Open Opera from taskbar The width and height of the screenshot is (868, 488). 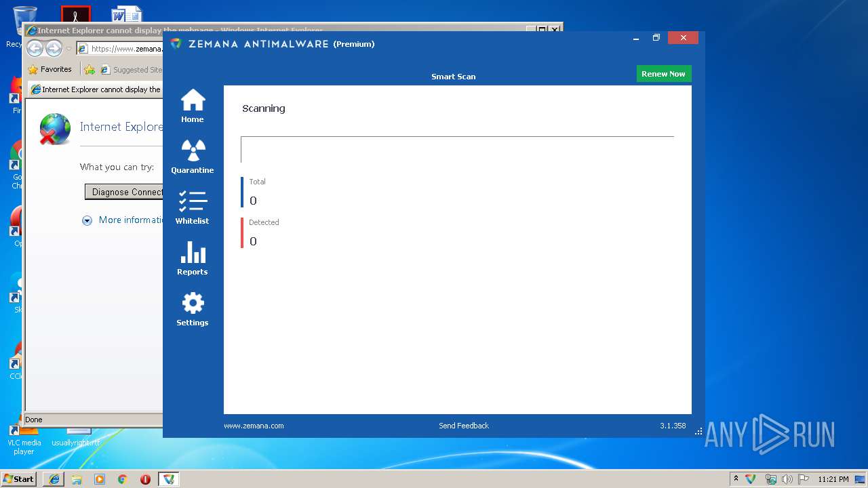pos(145,479)
